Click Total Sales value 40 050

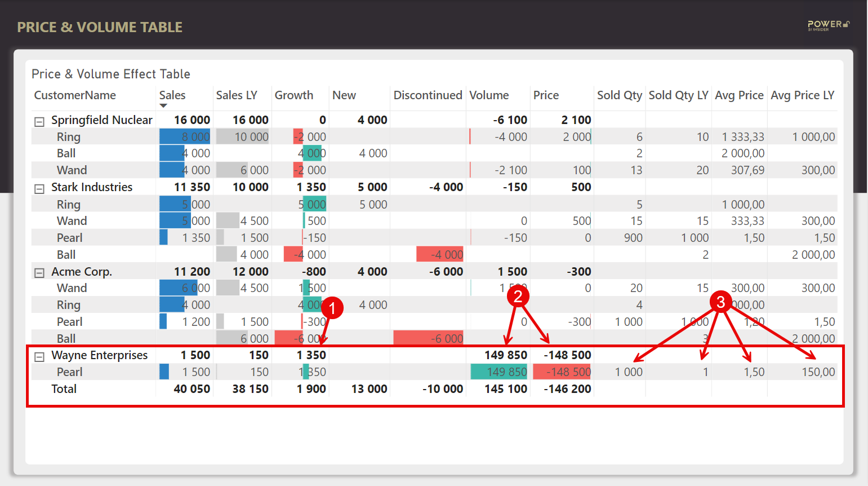click(x=192, y=389)
